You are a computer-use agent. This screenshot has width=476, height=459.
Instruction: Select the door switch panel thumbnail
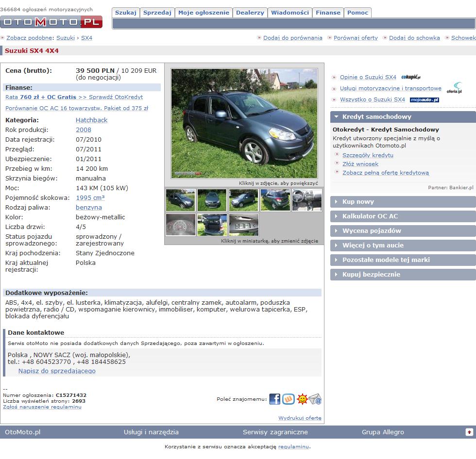(243, 225)
